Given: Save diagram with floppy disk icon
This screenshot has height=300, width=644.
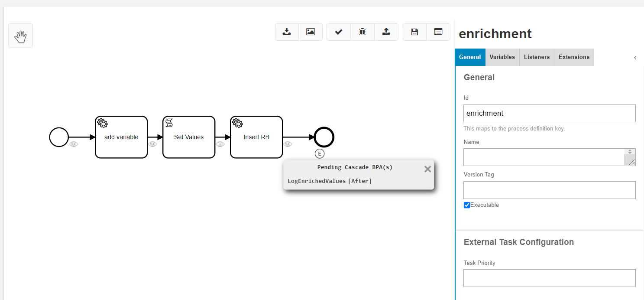Looking at the screenshot, I should tap(414, 32).
